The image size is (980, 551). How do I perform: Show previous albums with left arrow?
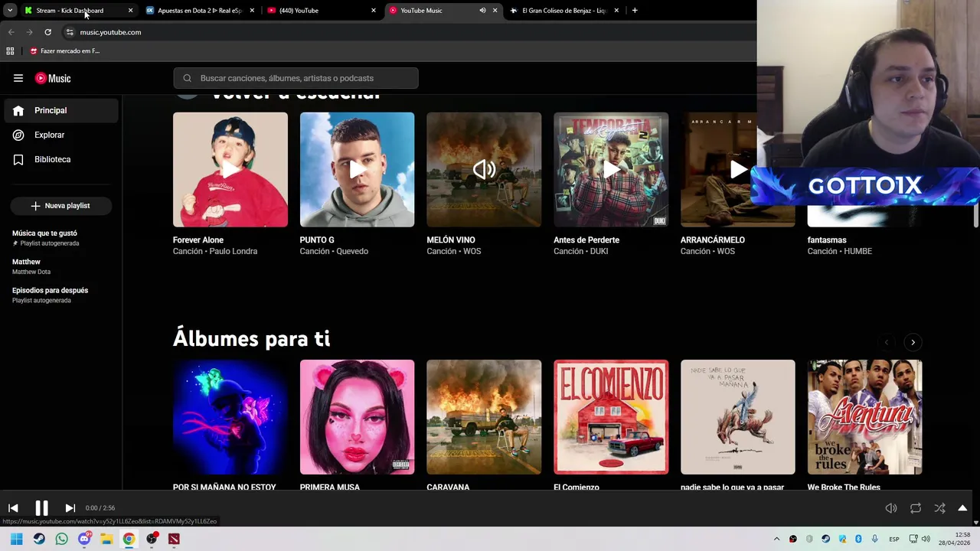click(887, 342)
